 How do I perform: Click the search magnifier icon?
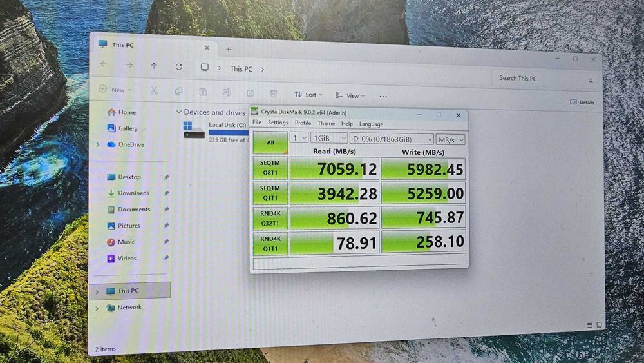coord(591,81)
